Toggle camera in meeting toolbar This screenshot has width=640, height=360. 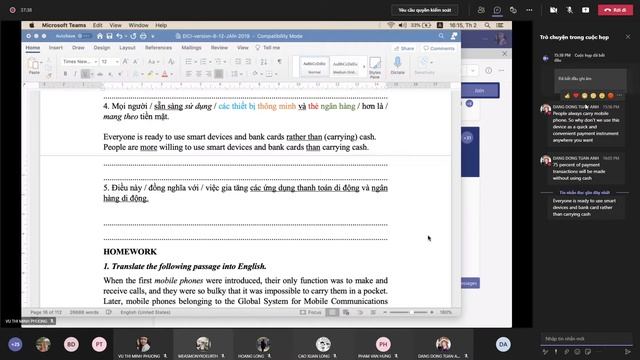click(553, 10)
